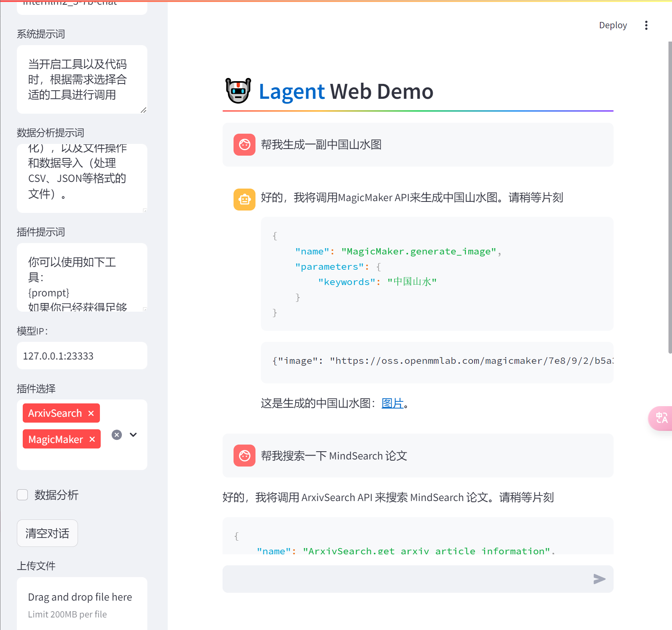Click the 上传文件 label

(36, 566)
